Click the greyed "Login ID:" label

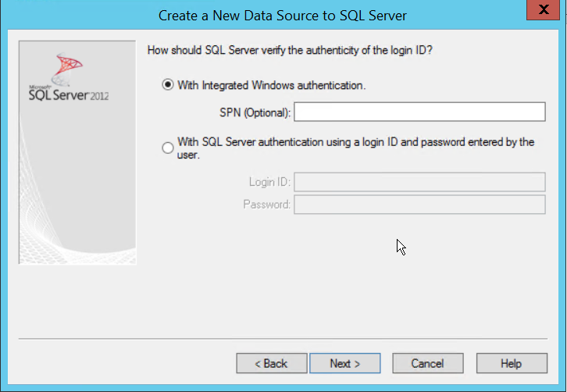(x=269, y=182)
